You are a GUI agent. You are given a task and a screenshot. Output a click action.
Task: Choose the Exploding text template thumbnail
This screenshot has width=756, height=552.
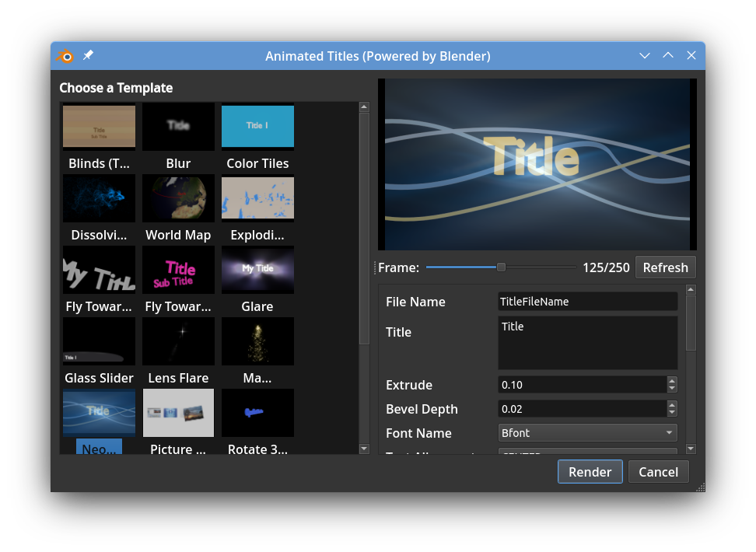257,197
